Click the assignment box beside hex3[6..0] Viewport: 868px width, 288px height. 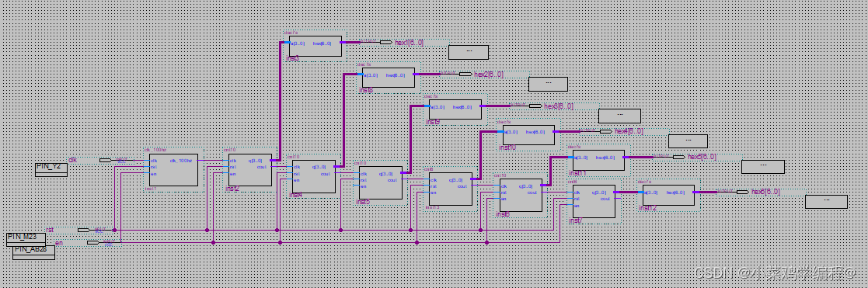click(x=619, y=116)
